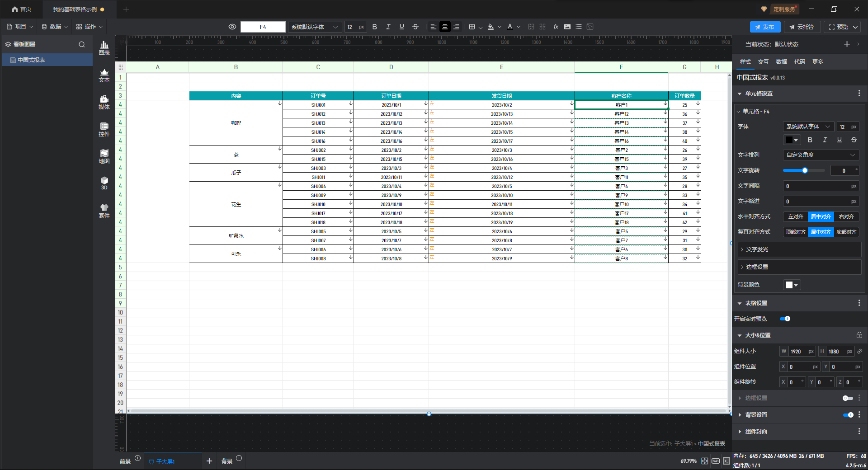868x470 pixels.
Task: Click the split cells icon
Action: coord(542,27)
